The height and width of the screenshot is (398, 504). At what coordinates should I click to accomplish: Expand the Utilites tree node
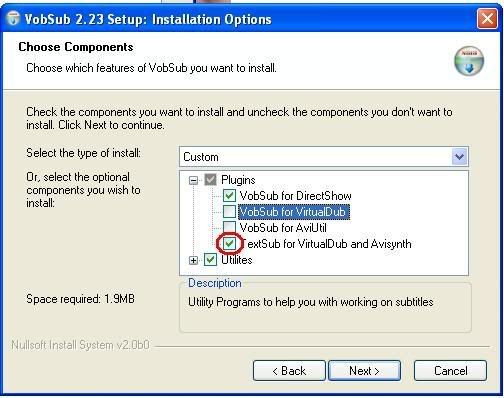pyautogui.click(x=193, y=260)
